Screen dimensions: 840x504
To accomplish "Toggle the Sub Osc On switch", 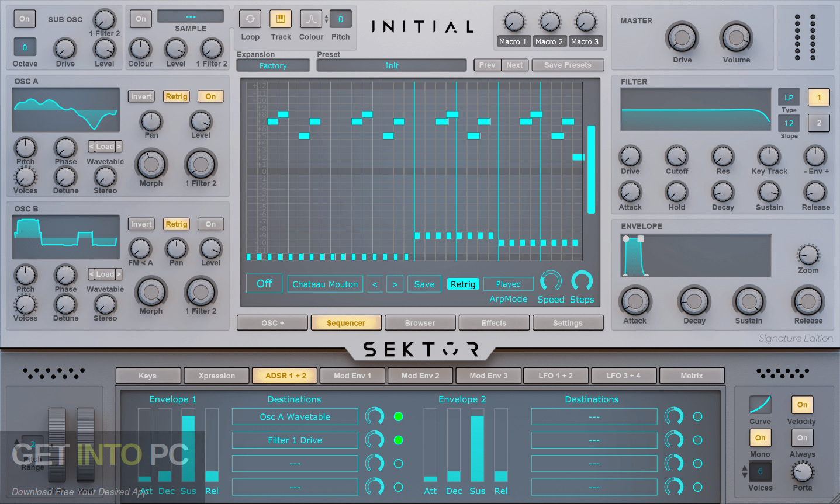I will (24, 19).
